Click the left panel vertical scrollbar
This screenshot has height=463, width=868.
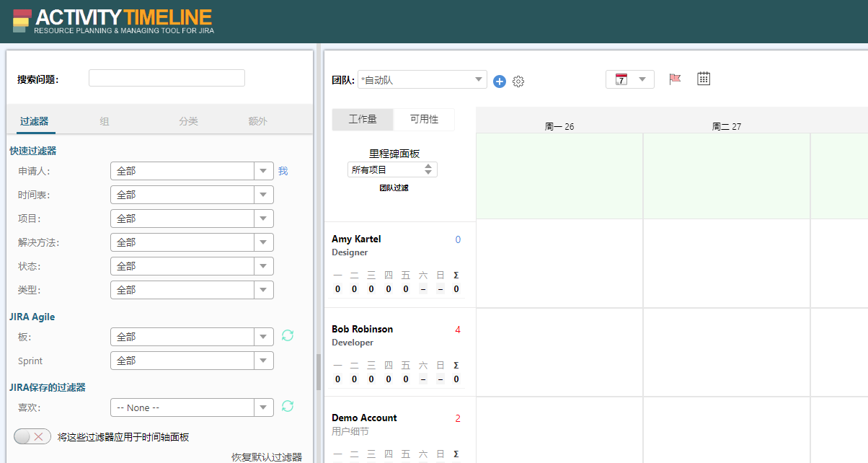(318, 371)
